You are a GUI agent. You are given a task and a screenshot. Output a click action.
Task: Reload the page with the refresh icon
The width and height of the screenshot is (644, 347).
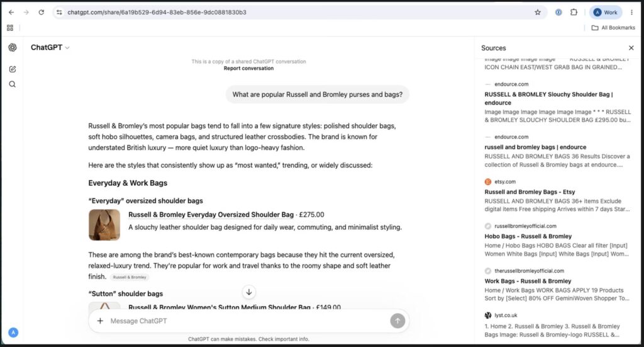[x=41, y=13]
